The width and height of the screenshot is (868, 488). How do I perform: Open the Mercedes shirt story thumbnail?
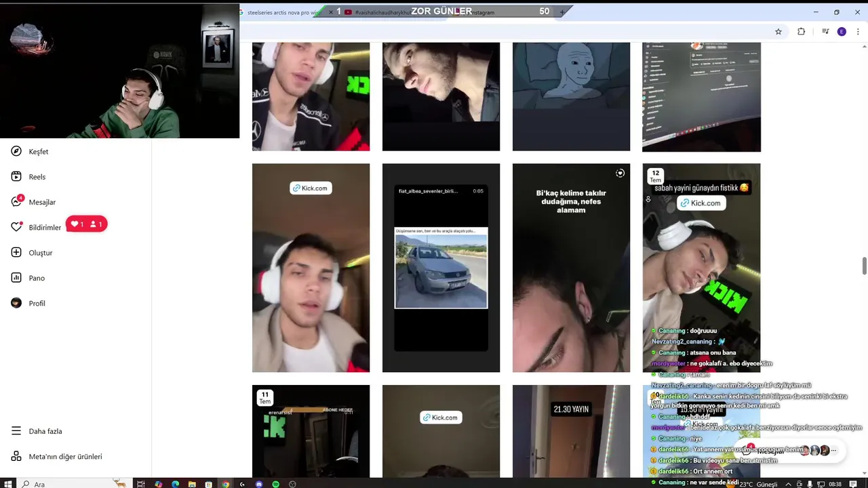pyautogui.click(x=311, y=96)
